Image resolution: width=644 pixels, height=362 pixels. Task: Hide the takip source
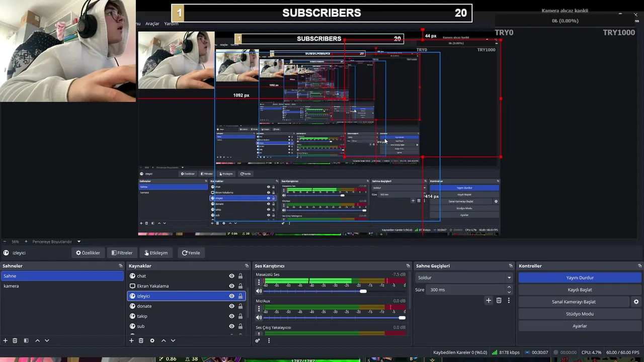click(231, 316)
